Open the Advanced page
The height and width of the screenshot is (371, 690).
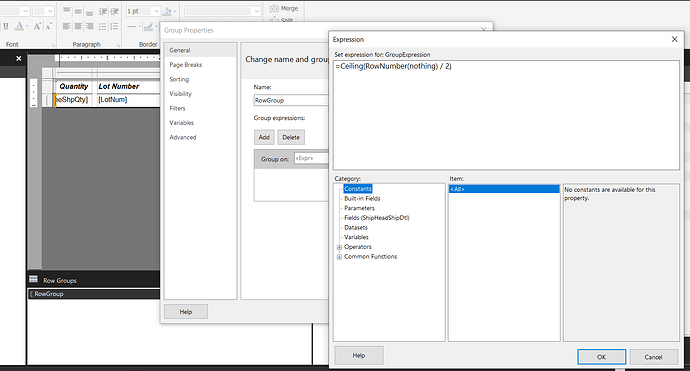[x=183, y=137]
